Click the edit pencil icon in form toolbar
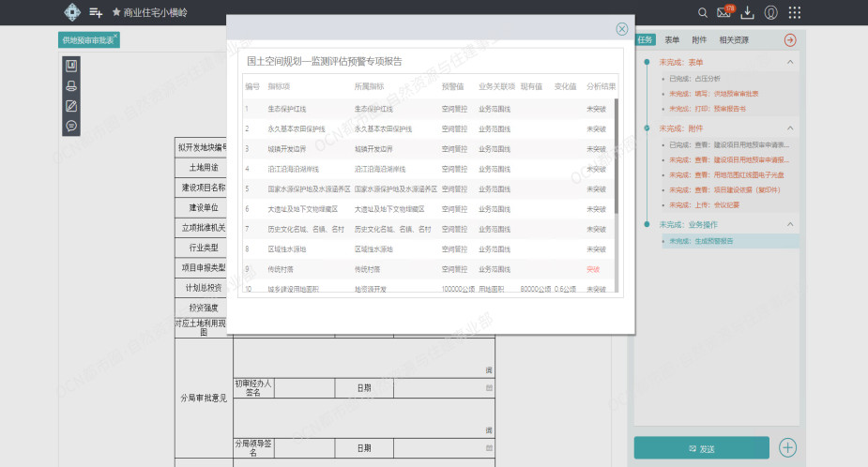Image resolution: width=868 pixels, height=467 pixels. (x=71, y=105)
